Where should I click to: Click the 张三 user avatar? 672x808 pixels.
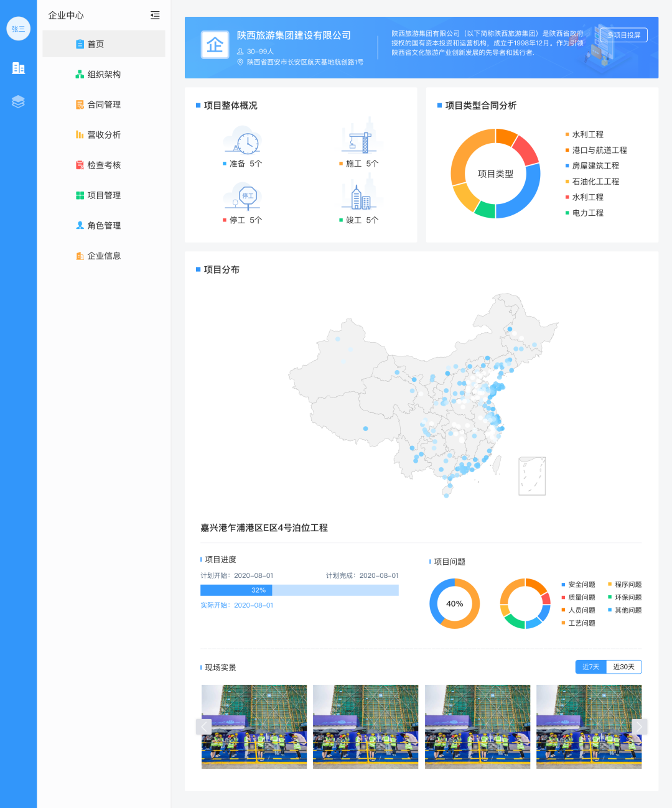tap(18, 29)
